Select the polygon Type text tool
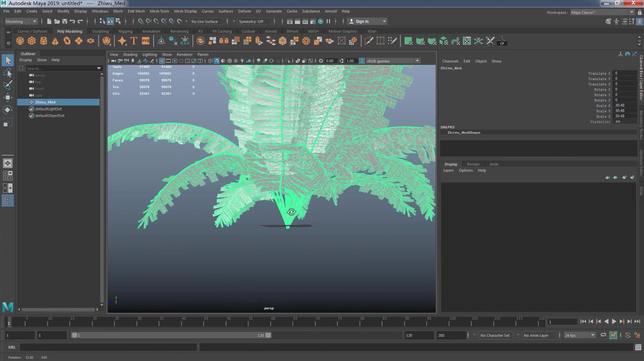The image size is (644, 361). click(x=134, y=41)
